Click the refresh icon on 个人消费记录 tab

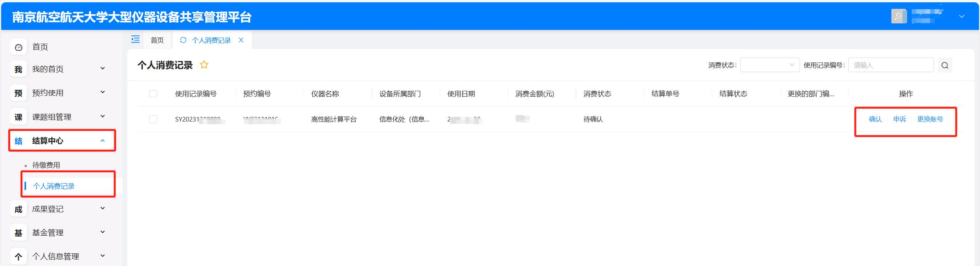point(183,40)
